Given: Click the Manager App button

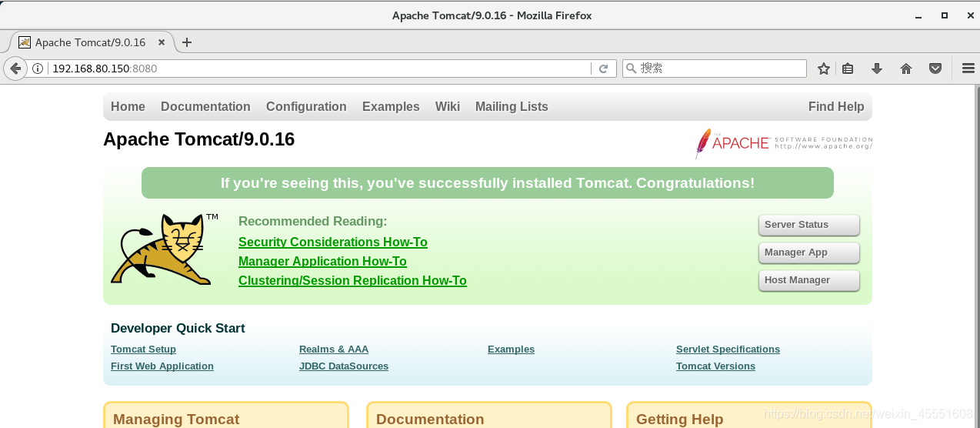Looking at the screenshot, I should coord(808,252).
